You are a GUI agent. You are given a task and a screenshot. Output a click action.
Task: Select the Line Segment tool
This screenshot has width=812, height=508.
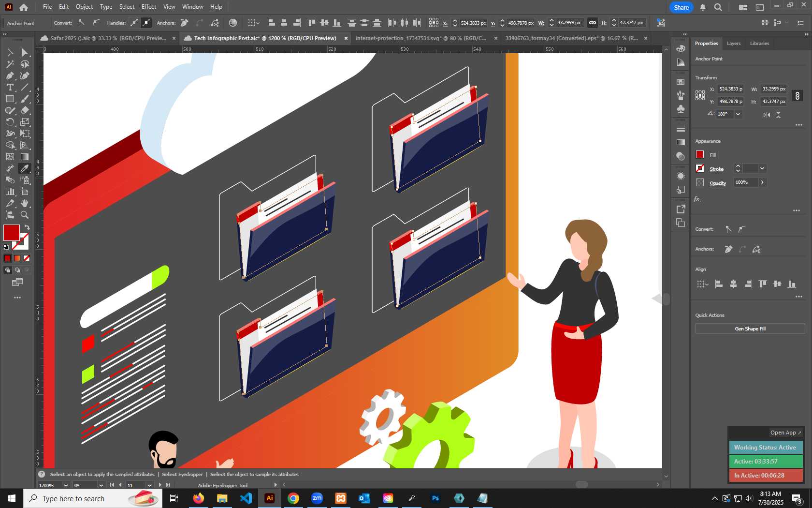25,87
